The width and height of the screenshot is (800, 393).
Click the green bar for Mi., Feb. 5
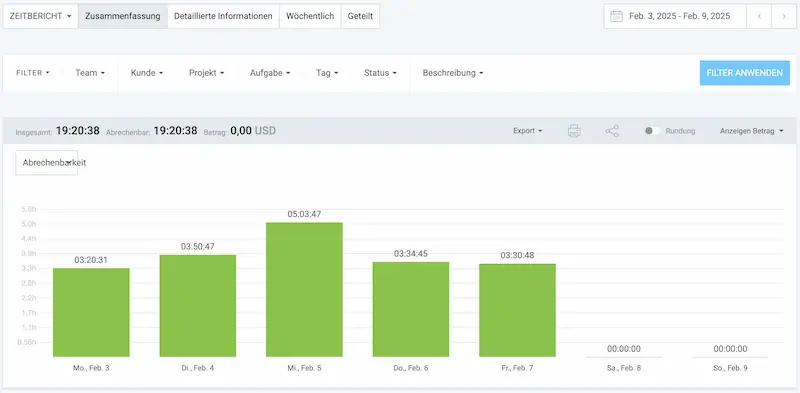pos(304,289)
